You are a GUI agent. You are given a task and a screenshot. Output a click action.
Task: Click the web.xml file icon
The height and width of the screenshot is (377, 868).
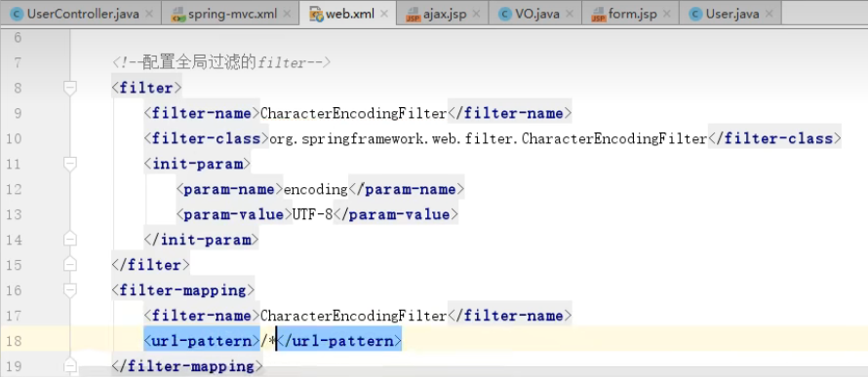pyautogui.click(x=316, y=15)
